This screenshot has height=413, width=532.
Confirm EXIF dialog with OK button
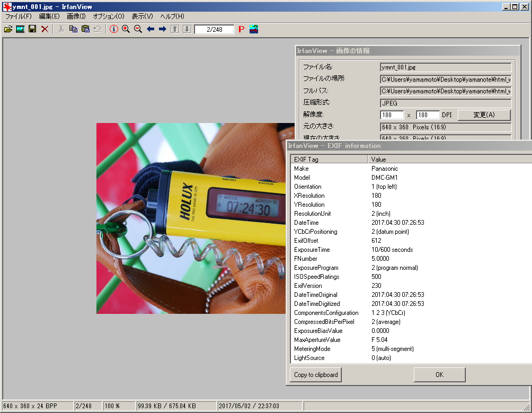(x=439, y=375)
